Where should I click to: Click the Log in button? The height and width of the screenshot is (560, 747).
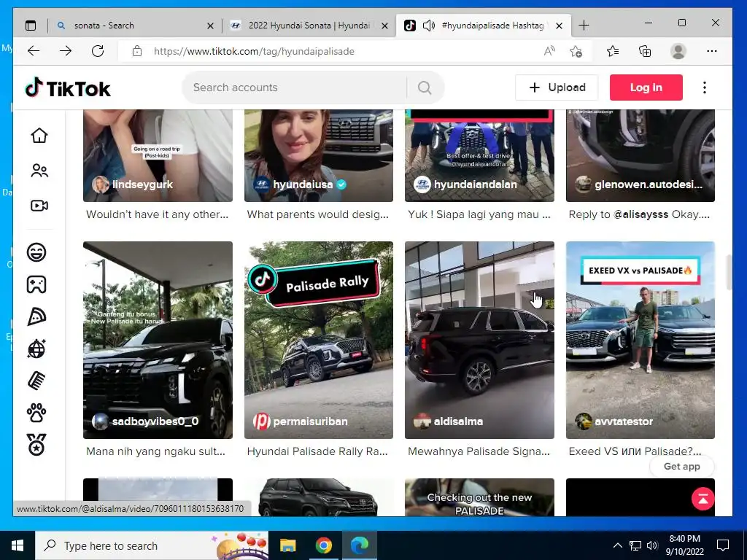[646, 87]
